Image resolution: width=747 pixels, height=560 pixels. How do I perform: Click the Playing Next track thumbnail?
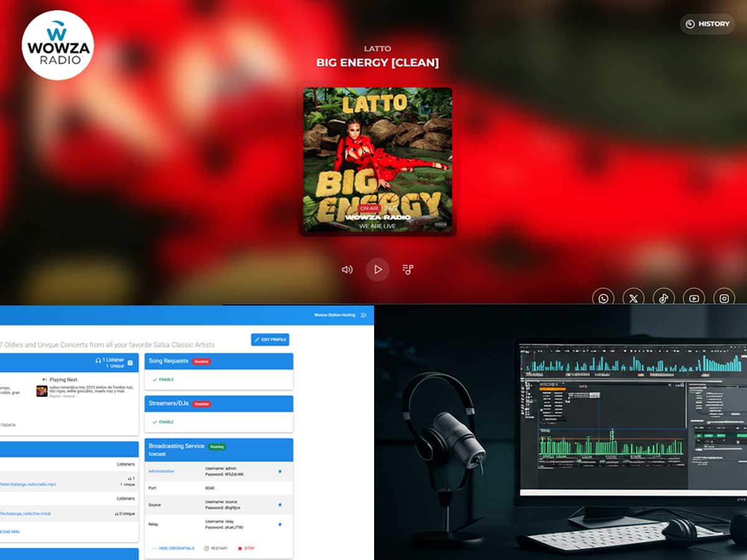(42, 391)
